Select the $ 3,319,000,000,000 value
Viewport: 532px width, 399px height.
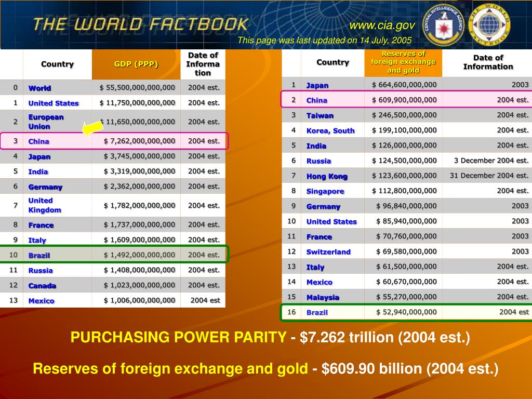coord(139,171)
